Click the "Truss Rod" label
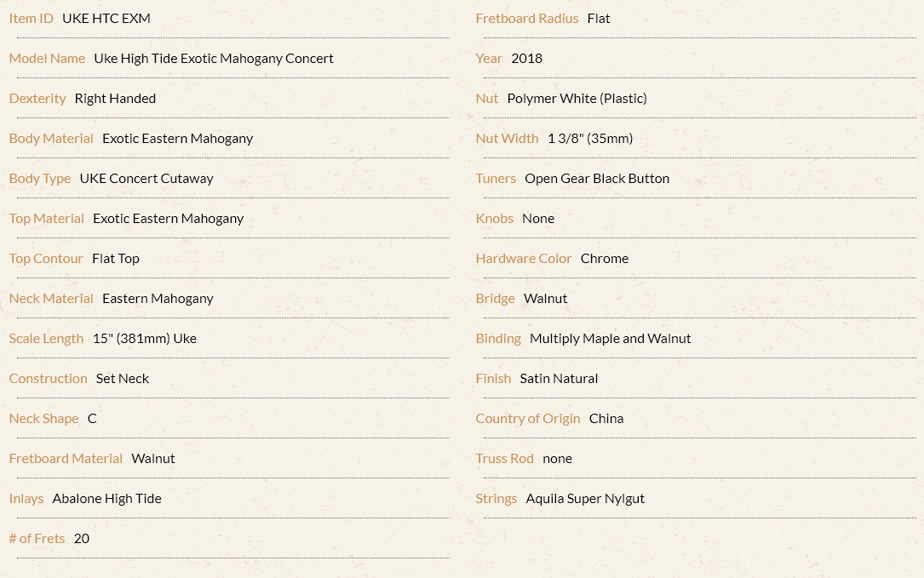Viewport: 924px width, 578px height. pos(505,459)
